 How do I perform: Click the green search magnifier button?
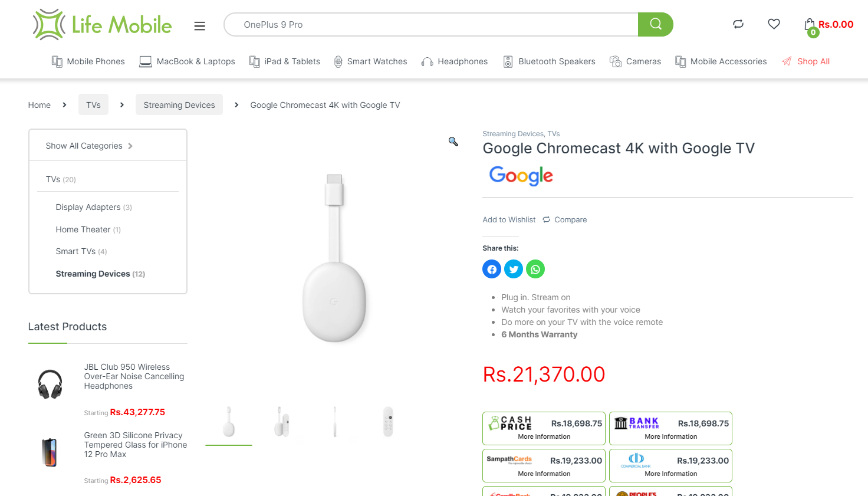coord(656,24)
